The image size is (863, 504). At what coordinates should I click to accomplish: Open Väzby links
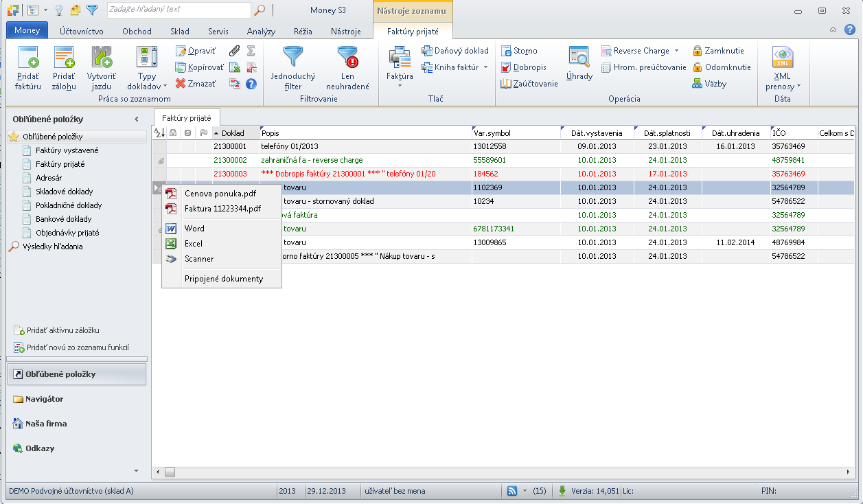pos(710,84)
